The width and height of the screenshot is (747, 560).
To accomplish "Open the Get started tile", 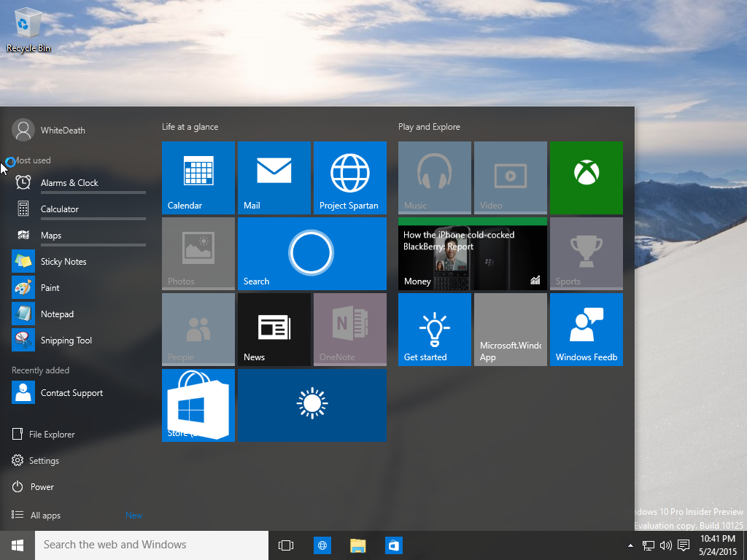I will pos(435,329).
